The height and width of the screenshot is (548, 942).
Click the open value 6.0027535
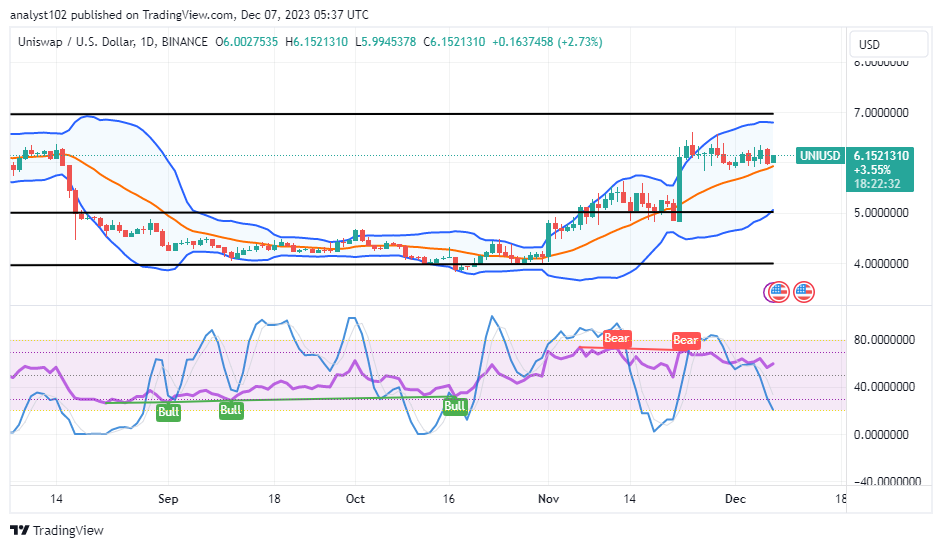tap(251, 42)
